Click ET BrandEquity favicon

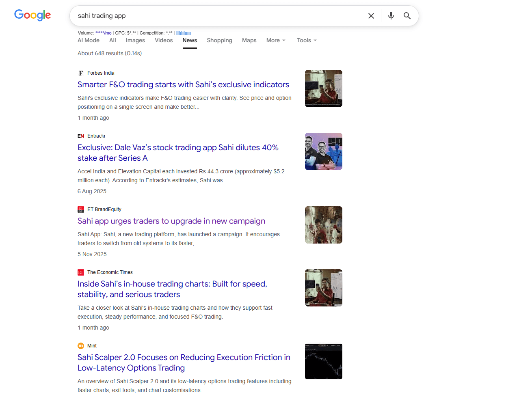[81, 209]
